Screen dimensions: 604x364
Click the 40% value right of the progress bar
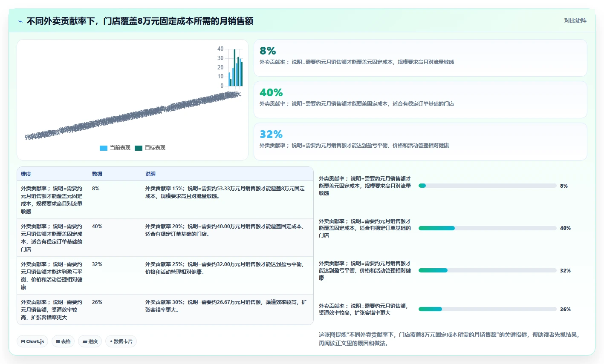pos(566,228)
